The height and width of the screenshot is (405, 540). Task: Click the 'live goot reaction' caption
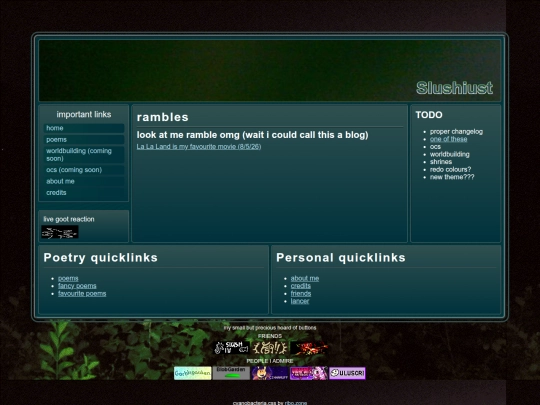(69, 219)
